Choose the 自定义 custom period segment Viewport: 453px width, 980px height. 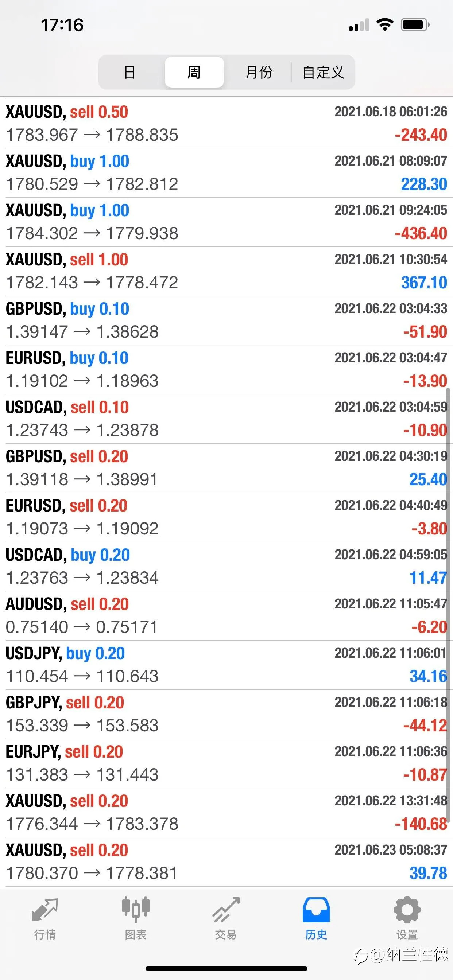(323, 72)
